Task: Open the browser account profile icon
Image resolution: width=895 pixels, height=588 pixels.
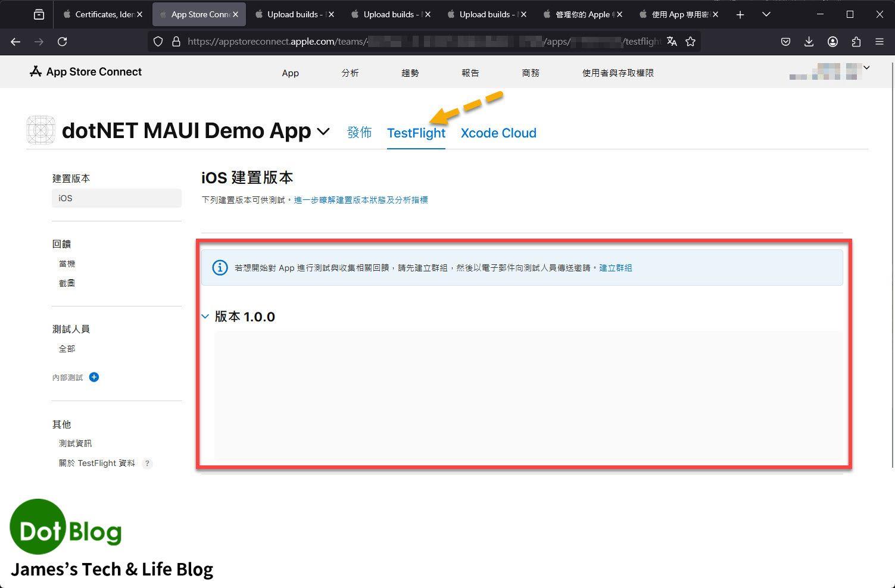Action: (x=832, y=42)
